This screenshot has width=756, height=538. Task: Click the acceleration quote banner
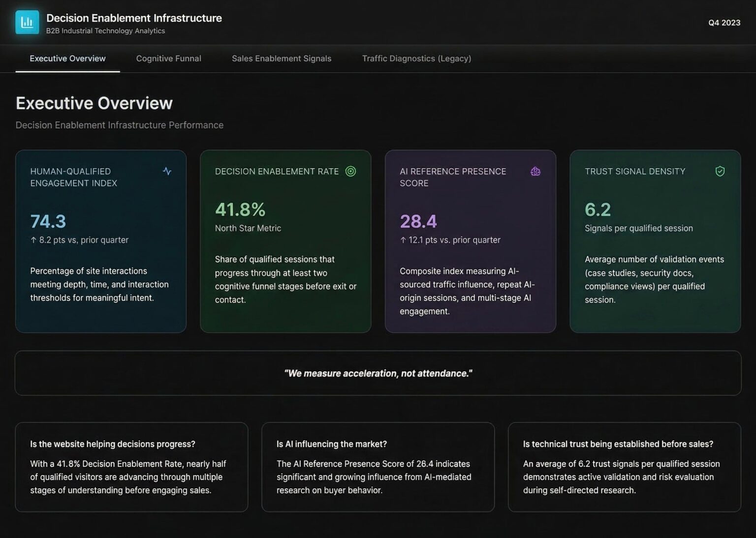[378, 373]
